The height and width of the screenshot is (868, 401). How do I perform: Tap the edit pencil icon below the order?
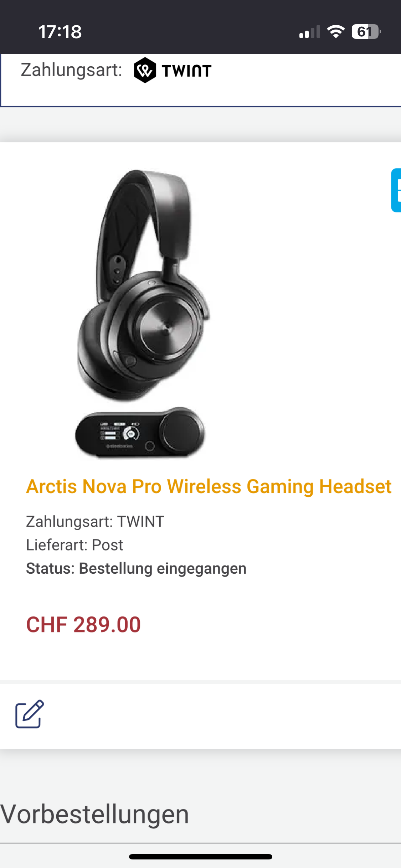[30, 714]
